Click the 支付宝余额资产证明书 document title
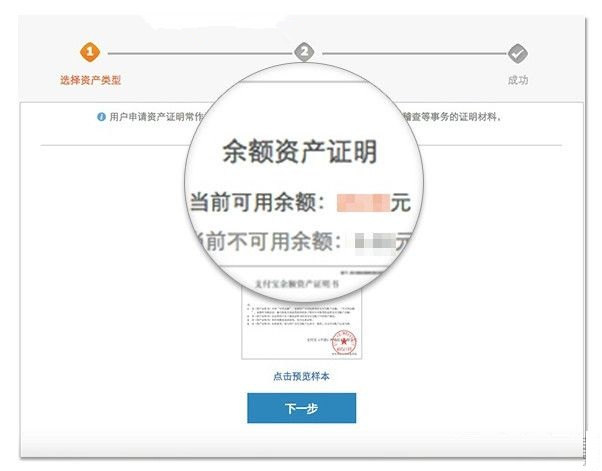This screenshot has width=602, height=471. click(x=297, y=284)
